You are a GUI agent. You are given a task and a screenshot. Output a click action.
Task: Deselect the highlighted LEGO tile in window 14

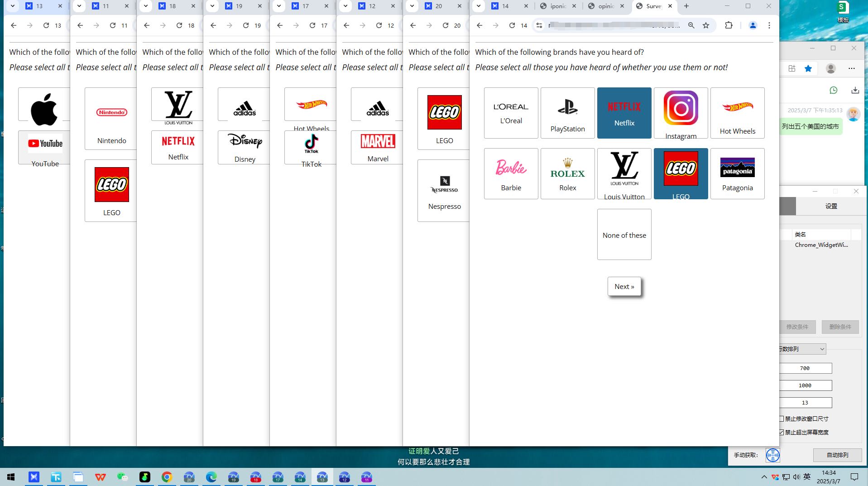[x=681, y=173]
